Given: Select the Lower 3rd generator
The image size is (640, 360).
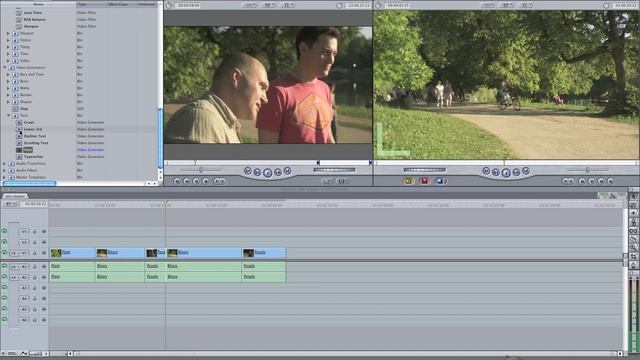Looking at the screenshot, I should [33, 129].
